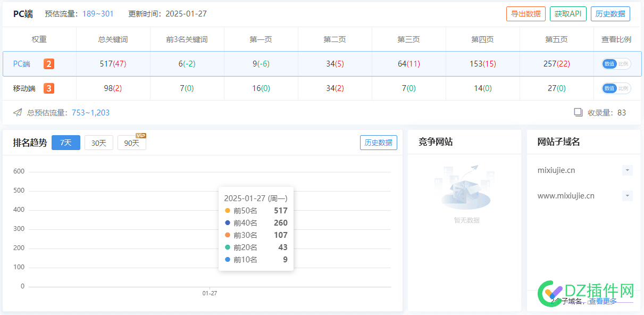This screenshot has width=644, height=315.
Task: Open 历史数据 in the ranking trend panel
Action: [x=379, y=143]
